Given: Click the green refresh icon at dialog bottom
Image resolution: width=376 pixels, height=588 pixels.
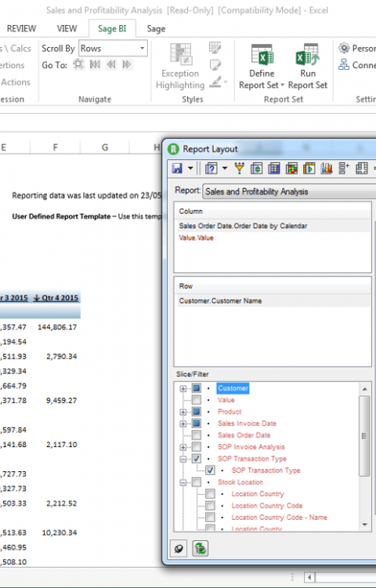Looking at the screenshot, I should tap(200, 549).
